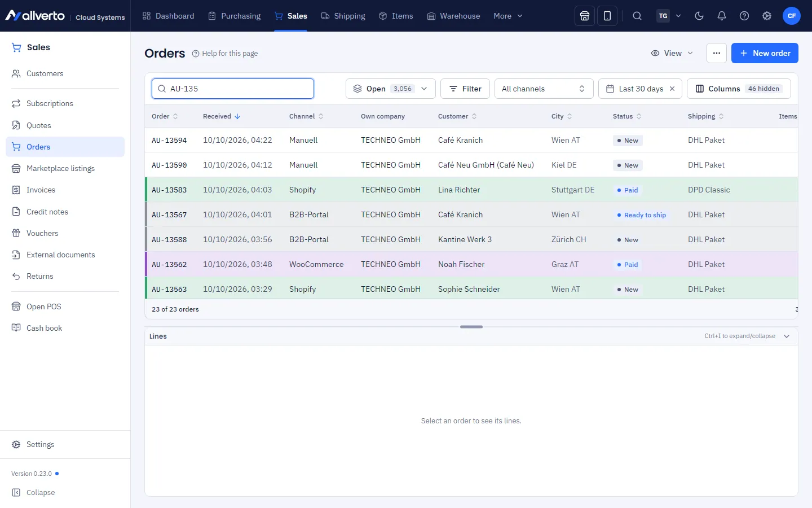Image resolution: width=812 pixels, height=508 pixels.
Task: Select order AU-13583
Action: tap(471, 190)
